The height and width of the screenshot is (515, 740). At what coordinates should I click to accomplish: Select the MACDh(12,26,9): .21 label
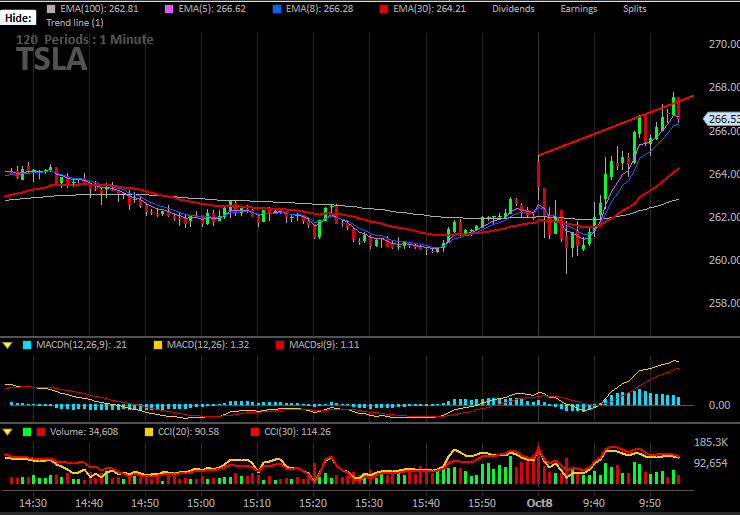[81, 345]
